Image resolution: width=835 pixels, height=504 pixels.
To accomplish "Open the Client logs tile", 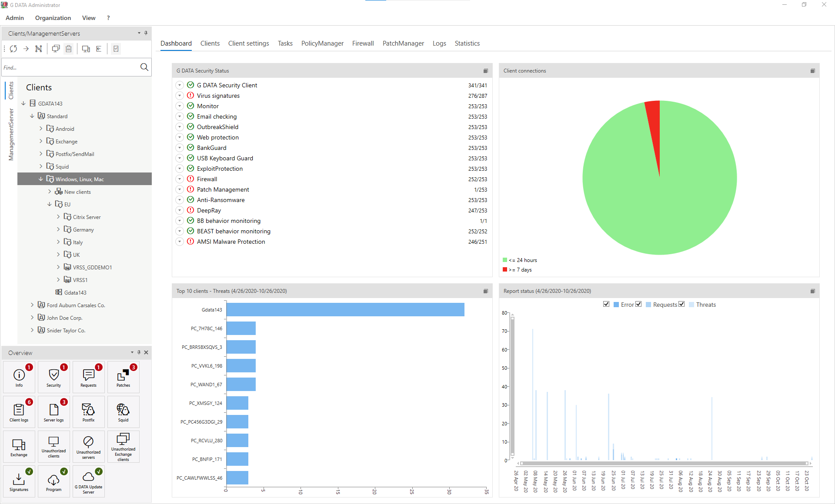I will (x=19, y=412).
